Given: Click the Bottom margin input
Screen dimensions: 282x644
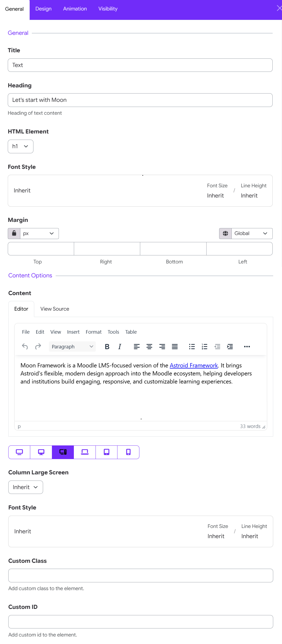Looking at the screenshot, I should 173,249.
